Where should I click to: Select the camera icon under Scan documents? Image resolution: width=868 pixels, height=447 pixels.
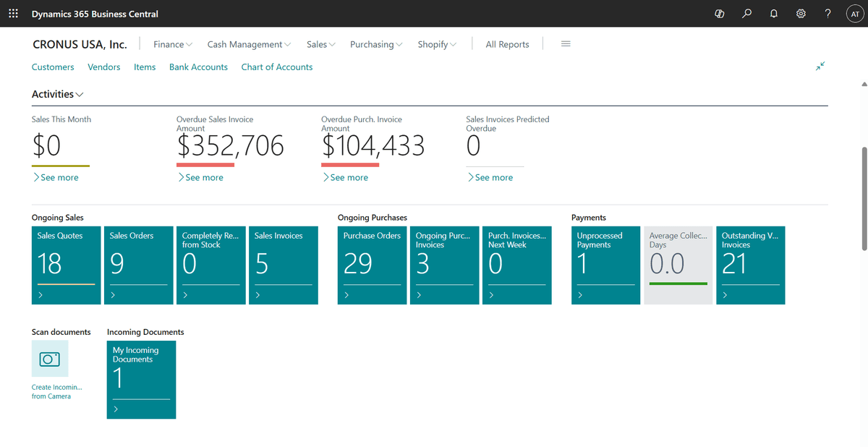[49, 359]
